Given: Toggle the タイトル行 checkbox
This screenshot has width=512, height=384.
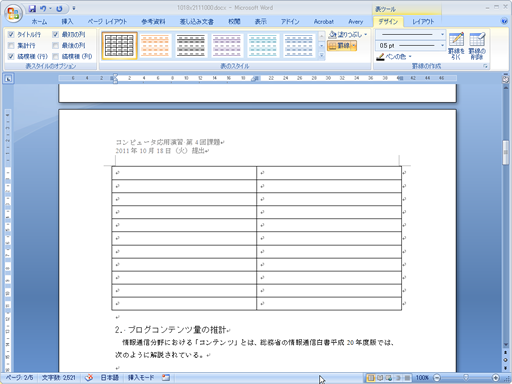Looking at the screenshot, I should (11, 34).
